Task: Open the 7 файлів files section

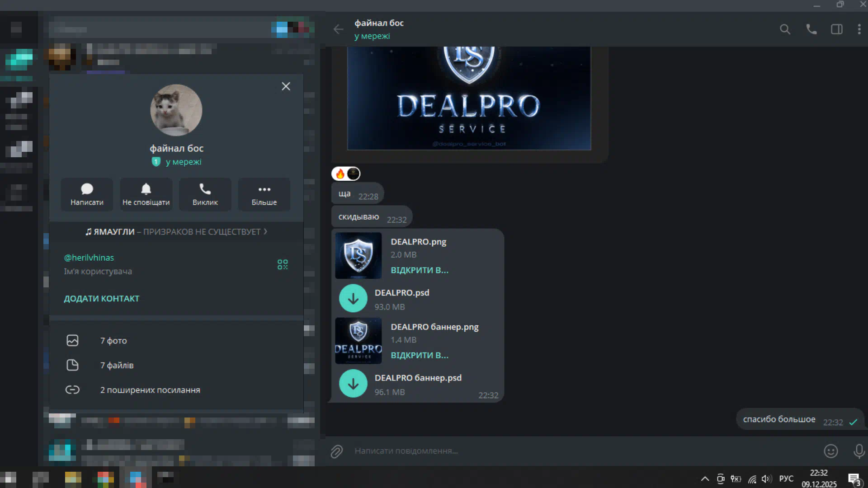Action: (x=117, y=365)
